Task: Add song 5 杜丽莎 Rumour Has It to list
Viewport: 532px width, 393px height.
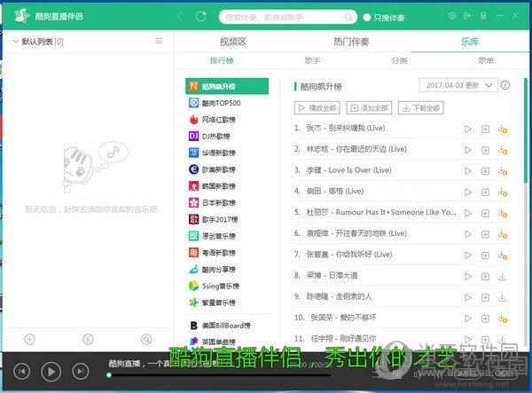Action: [486, 213]
